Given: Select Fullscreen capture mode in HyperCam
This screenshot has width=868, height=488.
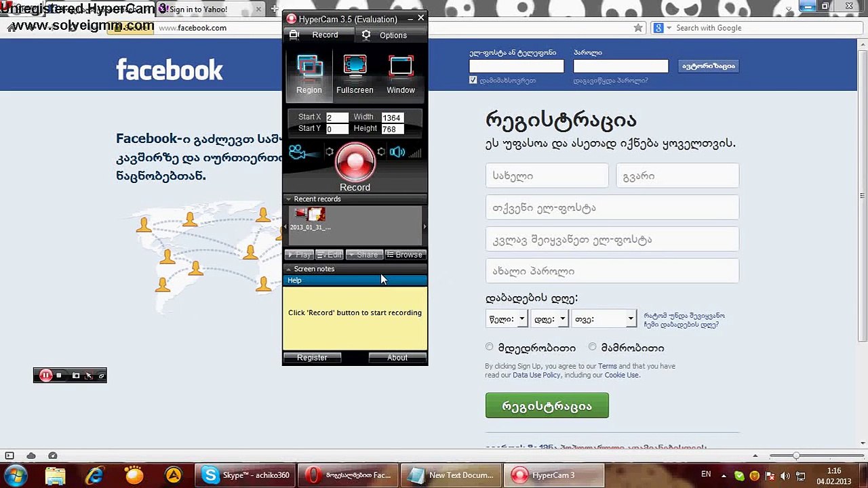Looking at the screenshot, I should pyautogui.click(x=355, y=75).
